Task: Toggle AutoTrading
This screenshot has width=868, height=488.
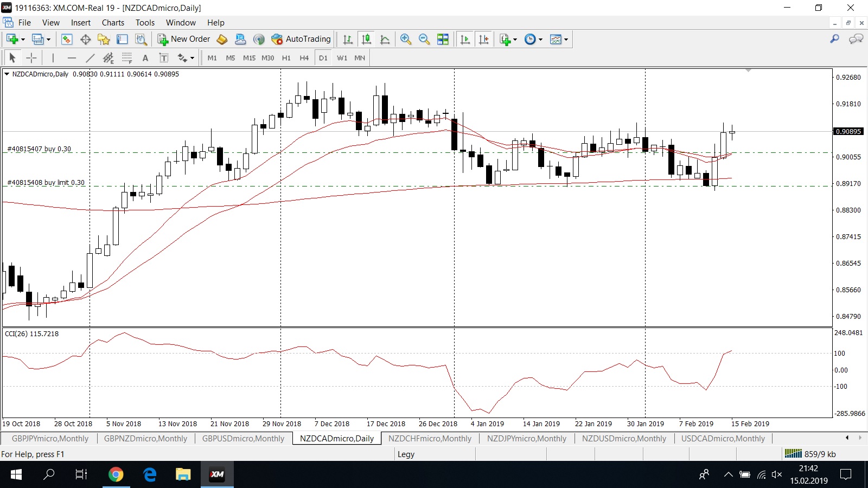Action: tap(301, 39)
